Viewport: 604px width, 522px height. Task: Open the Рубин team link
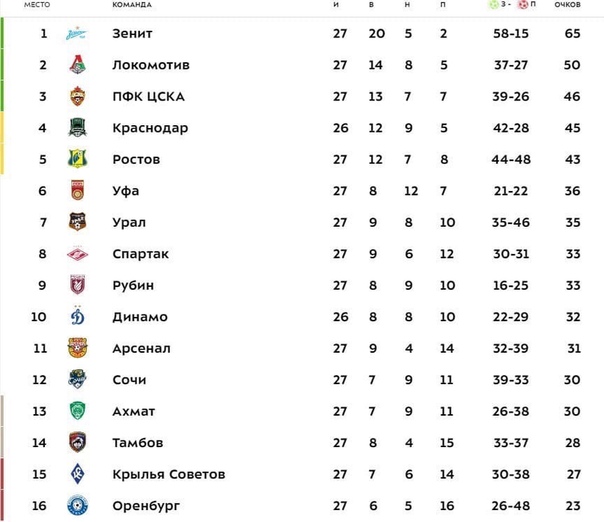[133, 285]
